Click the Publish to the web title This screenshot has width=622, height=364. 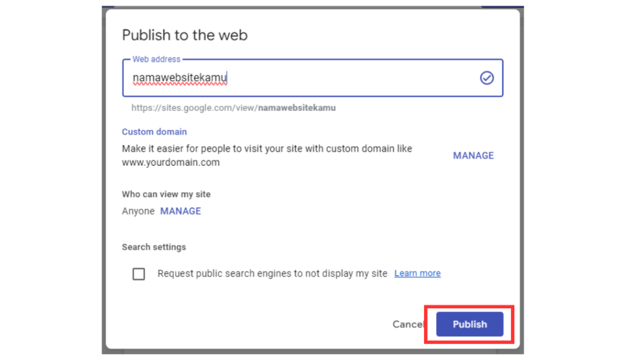pos(185,35)
